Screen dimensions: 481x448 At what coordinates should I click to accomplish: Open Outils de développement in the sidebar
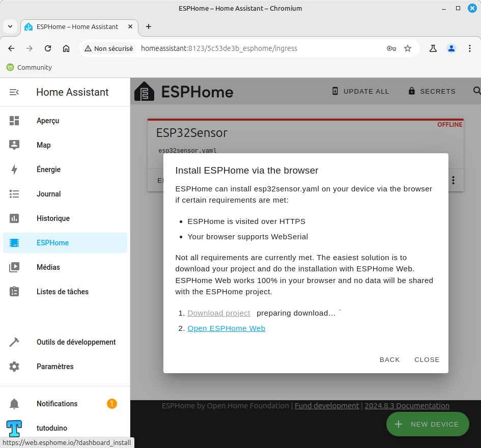(x=76, y=342)
